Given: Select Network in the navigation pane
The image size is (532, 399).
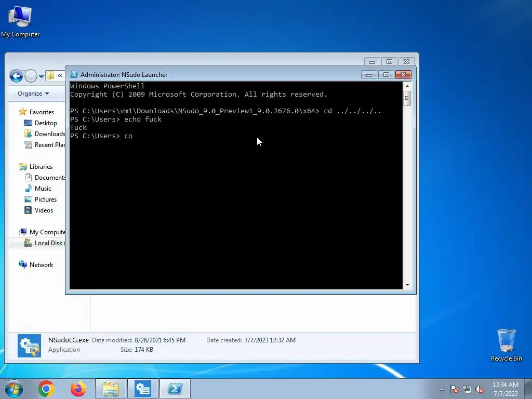Looking at the screenshot, I should click(36, 264).
